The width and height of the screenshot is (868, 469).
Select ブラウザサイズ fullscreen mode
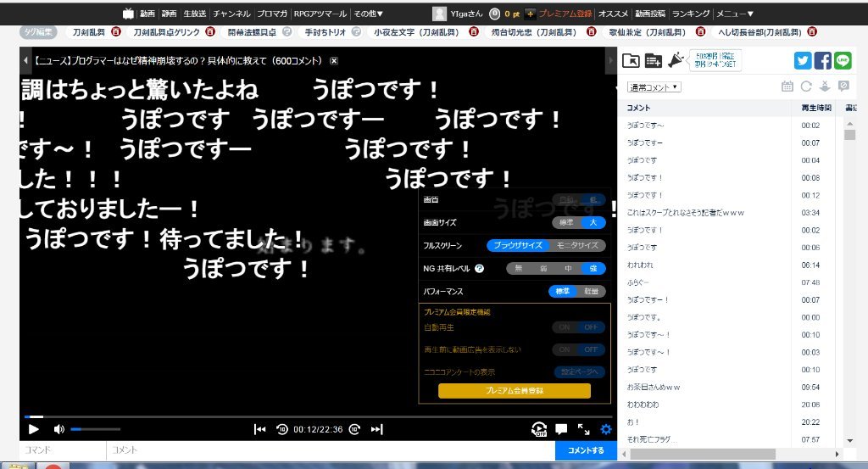click(518, 245)
